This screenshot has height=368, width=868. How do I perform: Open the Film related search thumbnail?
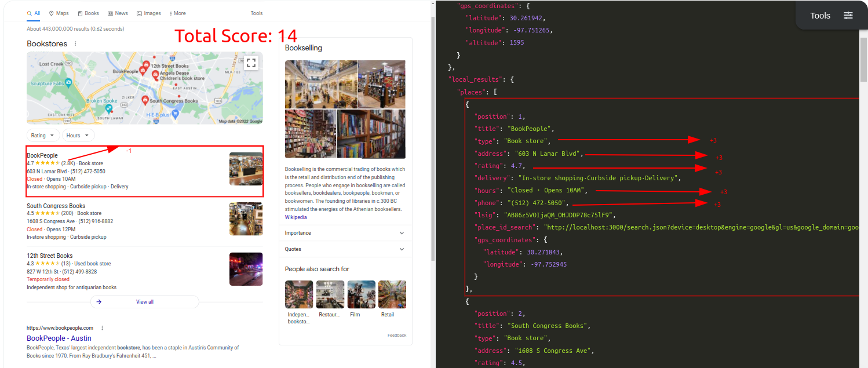(x=362, y=294)
